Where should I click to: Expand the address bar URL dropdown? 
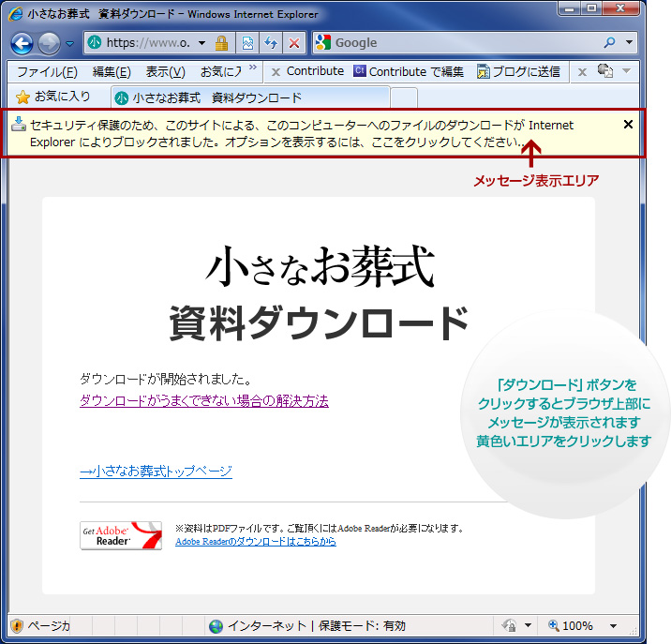201,43
